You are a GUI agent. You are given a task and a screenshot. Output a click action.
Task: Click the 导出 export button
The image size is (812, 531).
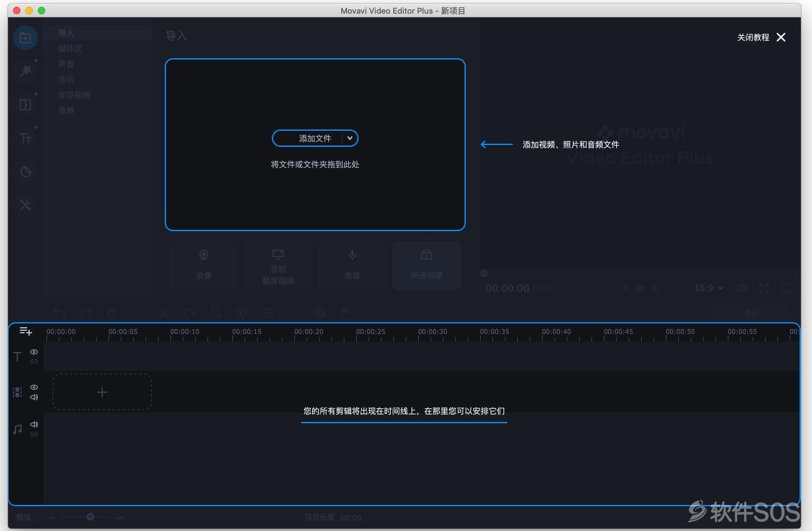coord(751,314)
